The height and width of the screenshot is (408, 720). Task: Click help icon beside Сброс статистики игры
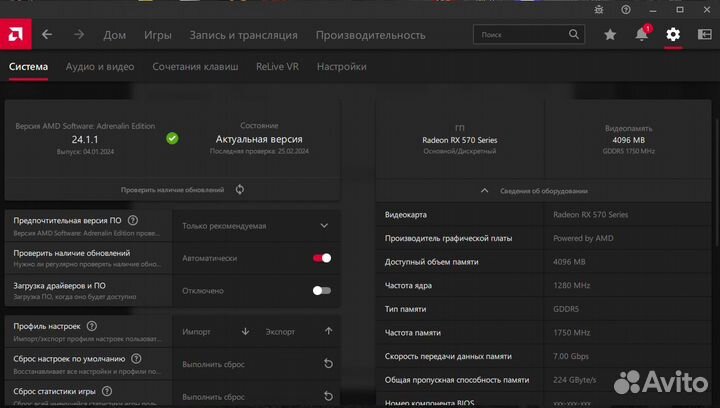point(107,391)
